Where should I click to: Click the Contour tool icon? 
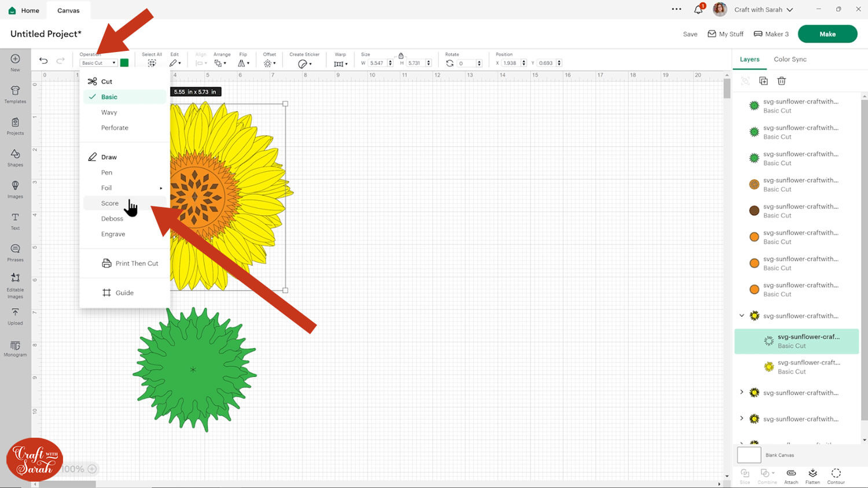click(x=836, y=475)
